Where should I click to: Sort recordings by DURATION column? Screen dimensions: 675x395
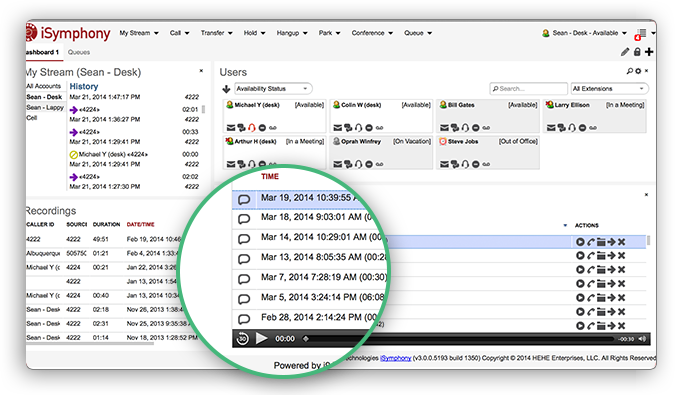coord(106,225)
